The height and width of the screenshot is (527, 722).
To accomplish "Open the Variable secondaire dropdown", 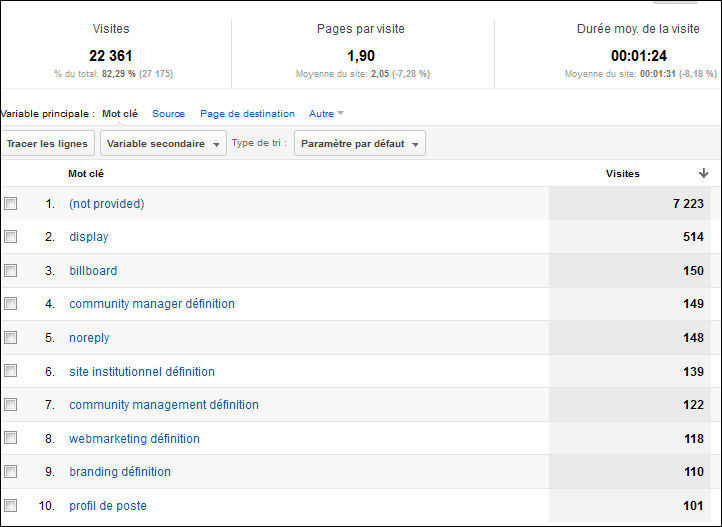I will [163, 144].
